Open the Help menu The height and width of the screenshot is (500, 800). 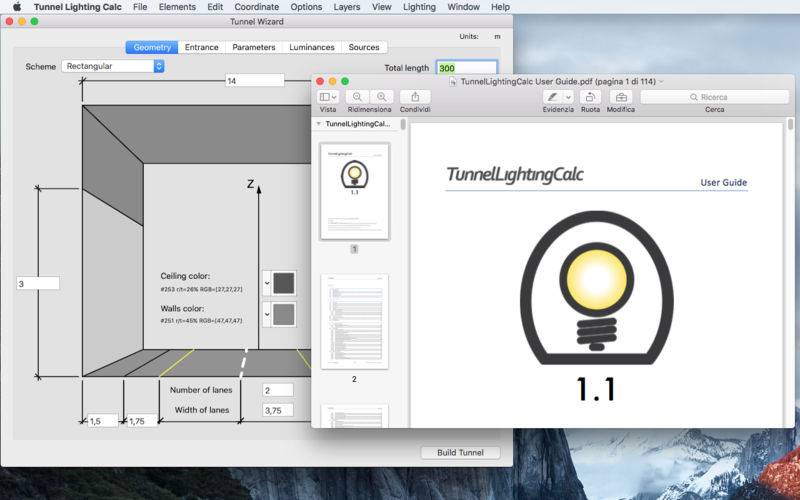click(x=501, y=7)
